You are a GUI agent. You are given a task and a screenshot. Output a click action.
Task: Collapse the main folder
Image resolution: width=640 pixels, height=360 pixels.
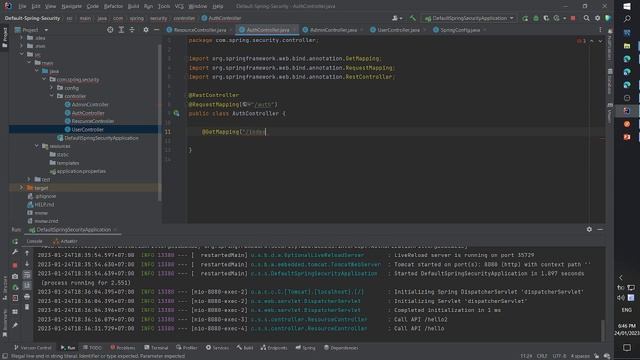click(x=29, y=62)
